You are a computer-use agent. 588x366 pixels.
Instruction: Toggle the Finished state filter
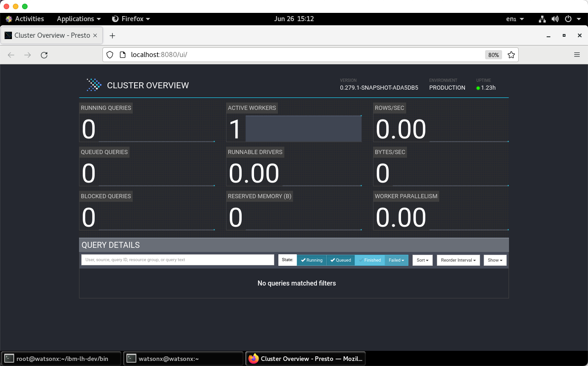tap(369, 260)
